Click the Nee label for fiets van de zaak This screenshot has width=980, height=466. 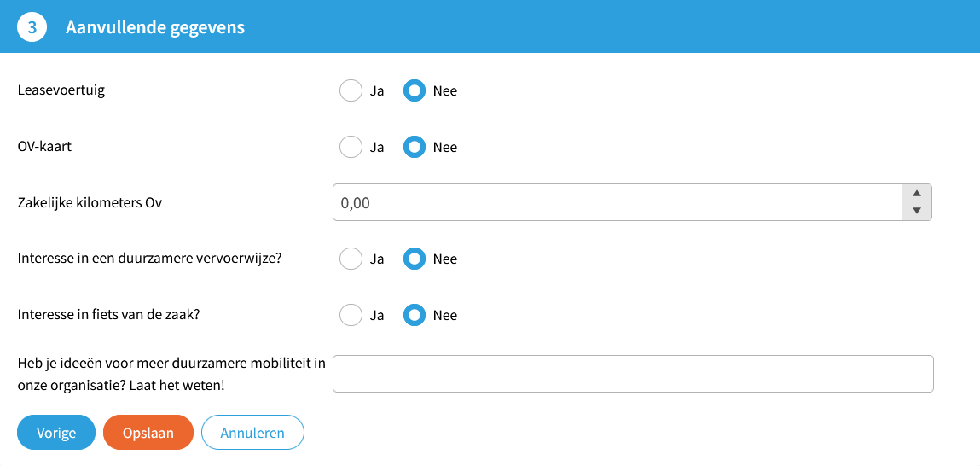[x=445, y=315]
